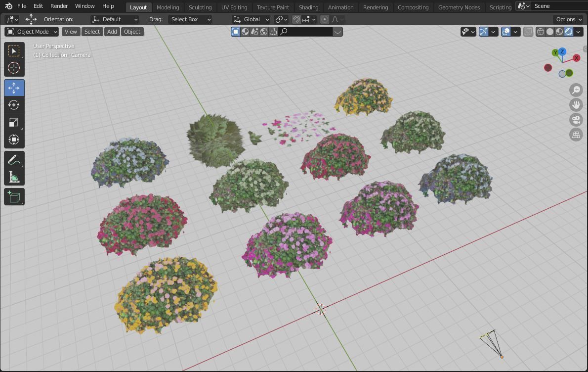Select the Transform tool
588x372 pixels.
(x=14, y=139)
